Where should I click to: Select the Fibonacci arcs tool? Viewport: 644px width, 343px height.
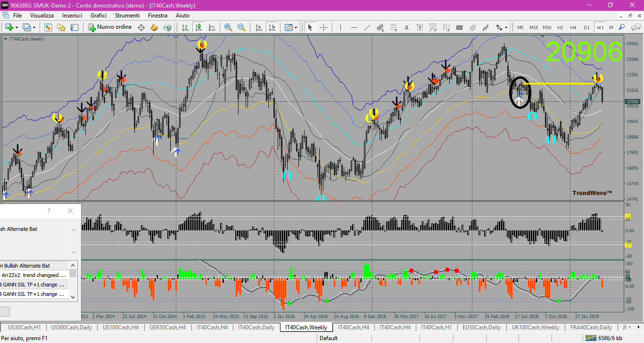pos(433,27)
